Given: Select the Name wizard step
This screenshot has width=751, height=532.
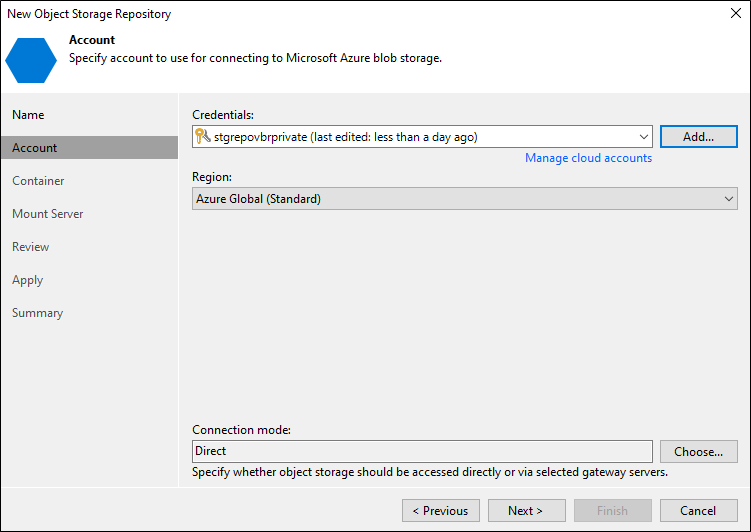Looking at the screenshot, I should (x=28, y=115).
